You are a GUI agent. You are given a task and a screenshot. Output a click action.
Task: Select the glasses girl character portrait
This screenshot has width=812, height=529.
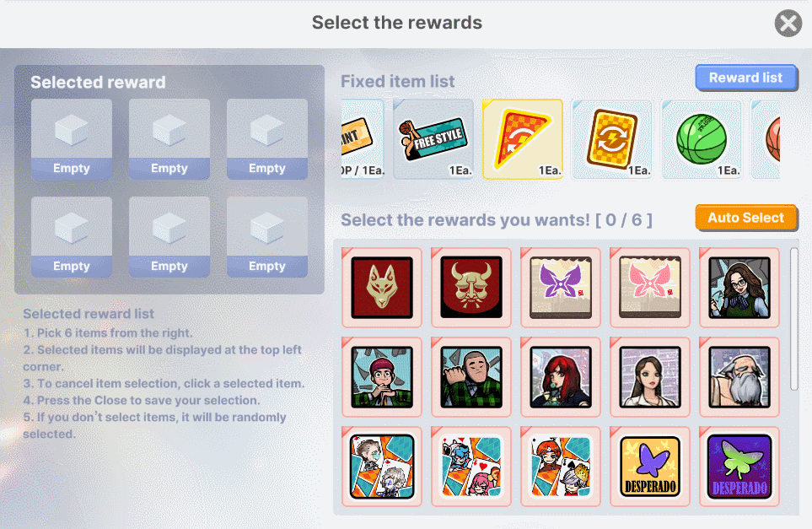click(x=739, y=288)
